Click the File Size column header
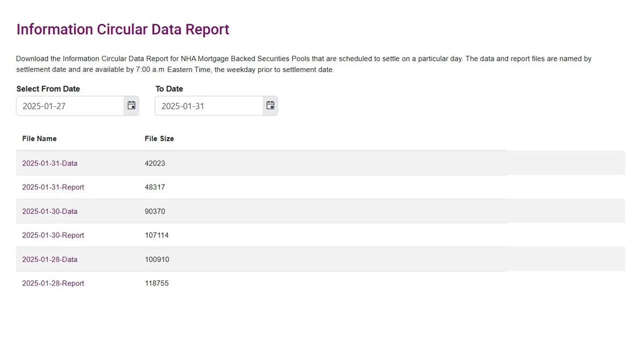644x363 pixels. pos(159,139)
